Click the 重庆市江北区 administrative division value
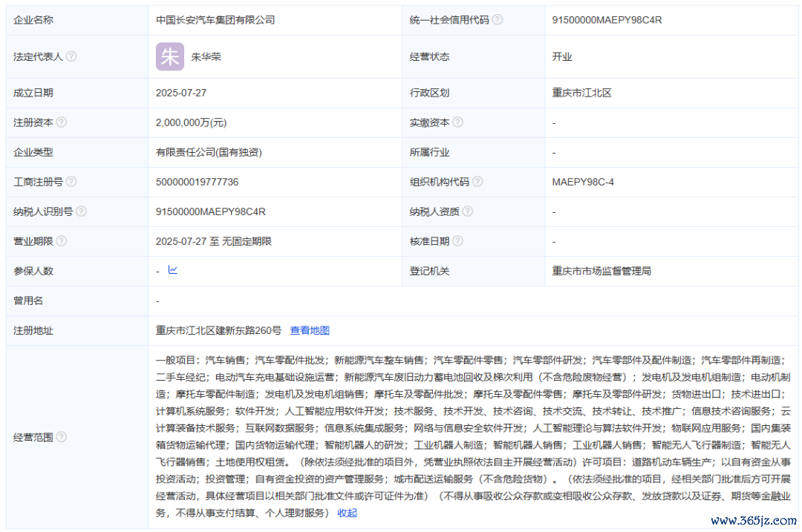 [x=581, y=93]
